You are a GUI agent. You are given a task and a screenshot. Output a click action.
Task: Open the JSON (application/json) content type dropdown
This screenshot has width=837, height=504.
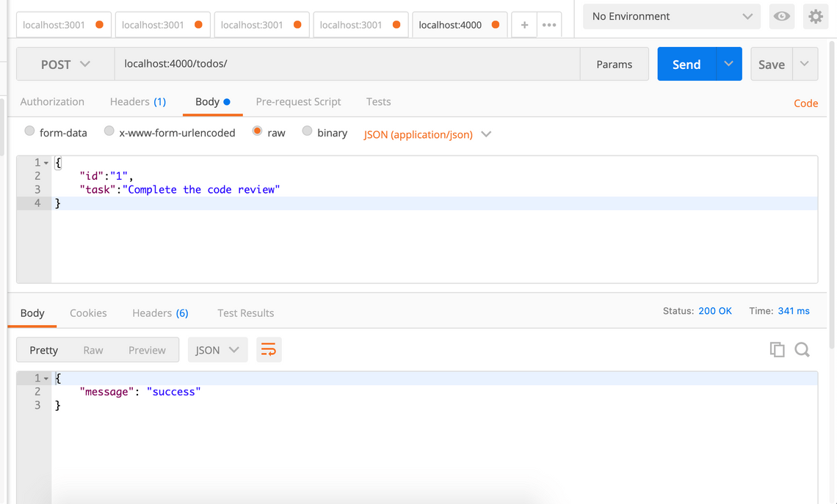(x=427, y=134)
